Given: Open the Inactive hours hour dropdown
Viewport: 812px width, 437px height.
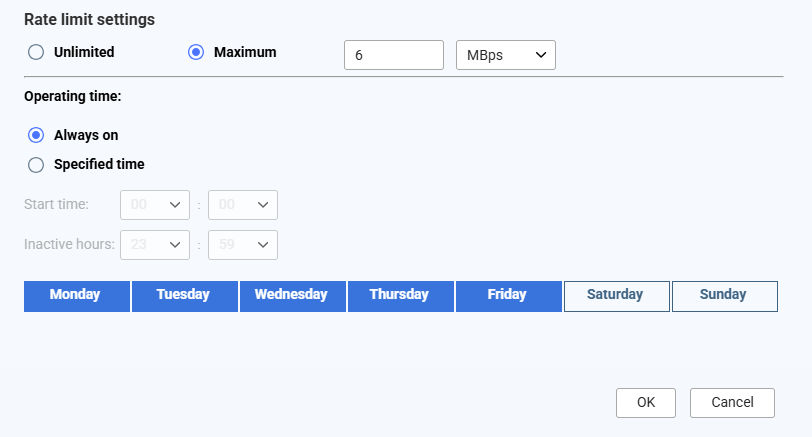Looking at the screenshot, I should (x=155, y=245).
